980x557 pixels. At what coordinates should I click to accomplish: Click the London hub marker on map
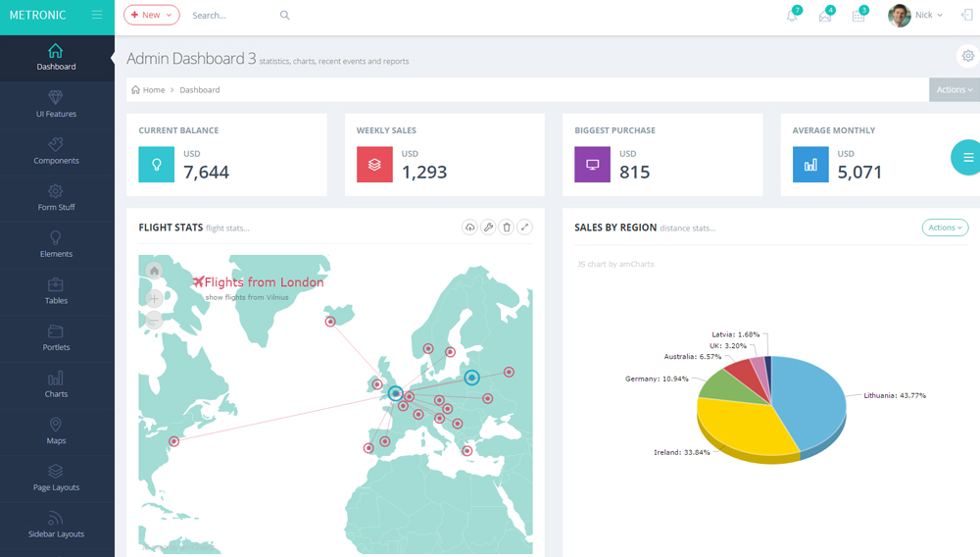[x=395, y=393]
